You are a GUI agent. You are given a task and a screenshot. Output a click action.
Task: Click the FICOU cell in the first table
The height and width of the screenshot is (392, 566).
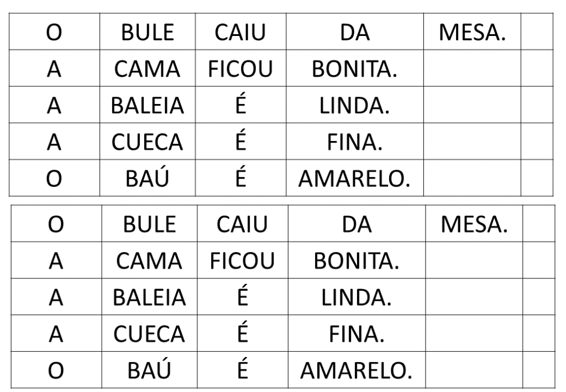click(x=240, y=70)
